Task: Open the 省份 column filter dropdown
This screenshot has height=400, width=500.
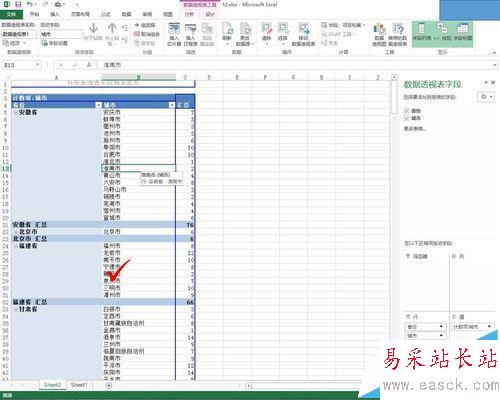Action: (98, 105)
